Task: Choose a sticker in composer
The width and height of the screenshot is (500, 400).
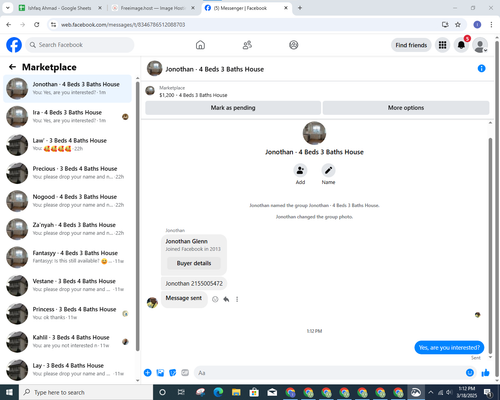Action: point(173,373)
